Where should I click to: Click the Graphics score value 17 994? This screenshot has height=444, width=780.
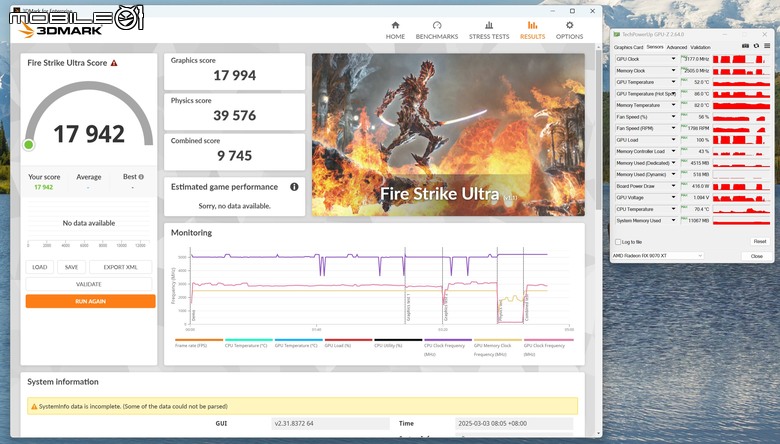click(x=234, y=76)
